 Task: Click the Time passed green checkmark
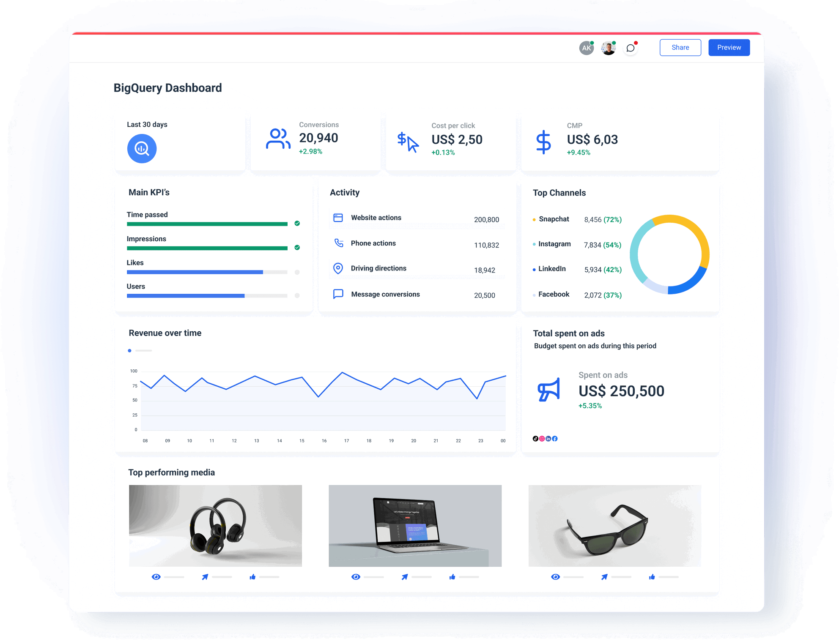coord(297,223)
